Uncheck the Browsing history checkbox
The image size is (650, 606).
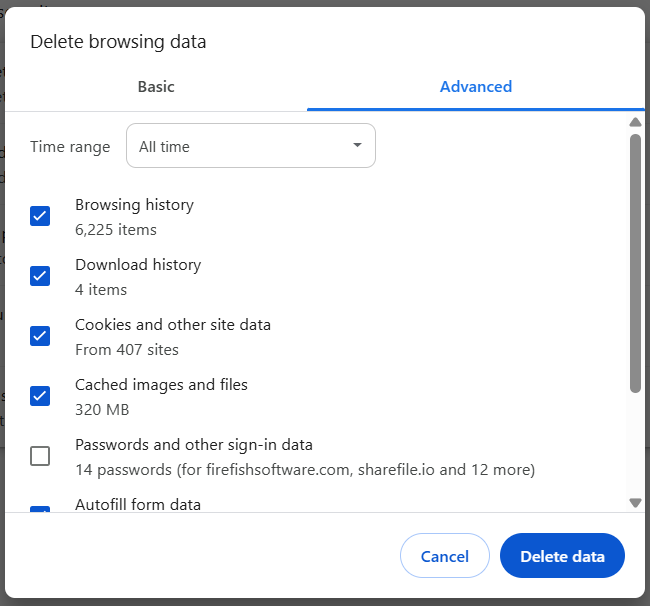[x=40, y=216]
